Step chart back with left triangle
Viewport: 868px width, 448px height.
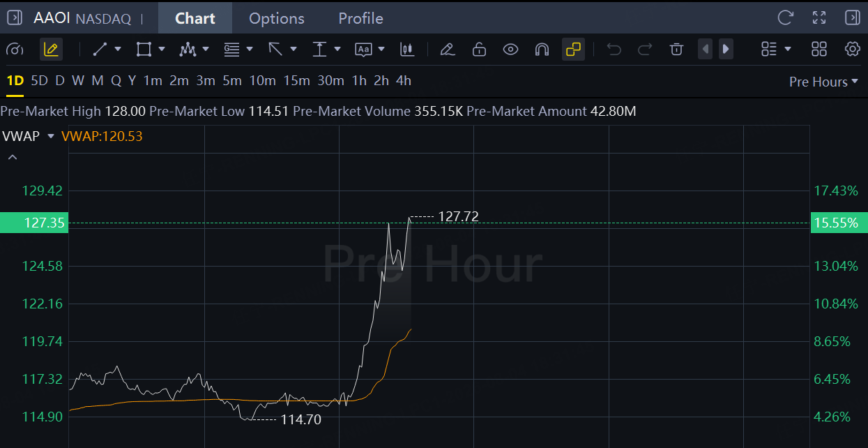(706, 50)
